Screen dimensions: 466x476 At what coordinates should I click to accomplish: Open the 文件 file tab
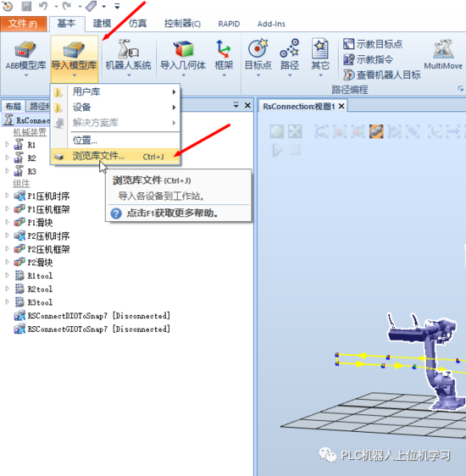[24, 24]
